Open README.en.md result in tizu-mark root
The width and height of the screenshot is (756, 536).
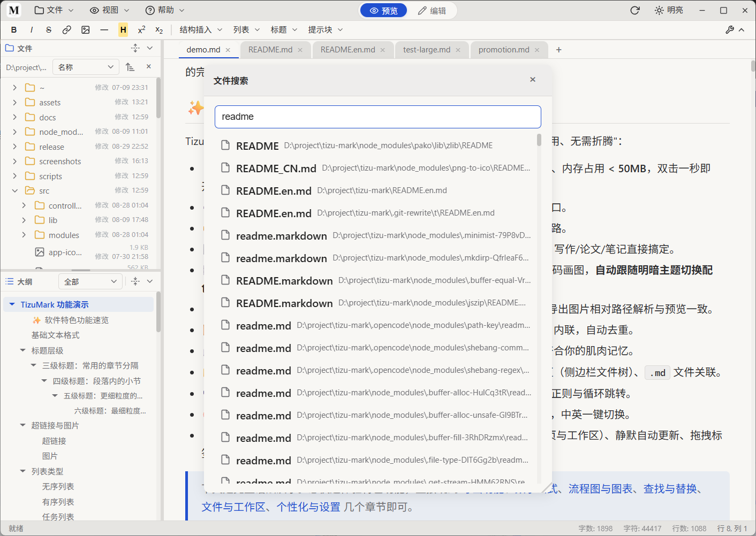(x=376, y=191)
